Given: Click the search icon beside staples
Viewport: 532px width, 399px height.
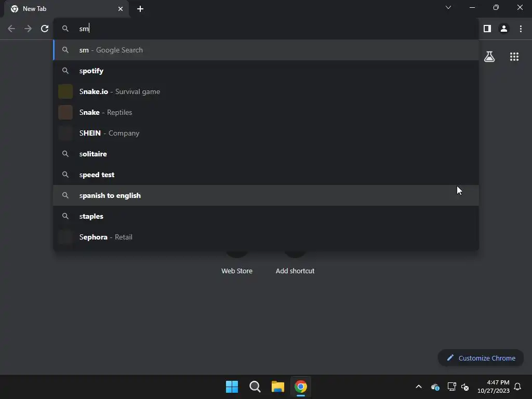Looking at the screenshot, I should coord(65,216).
